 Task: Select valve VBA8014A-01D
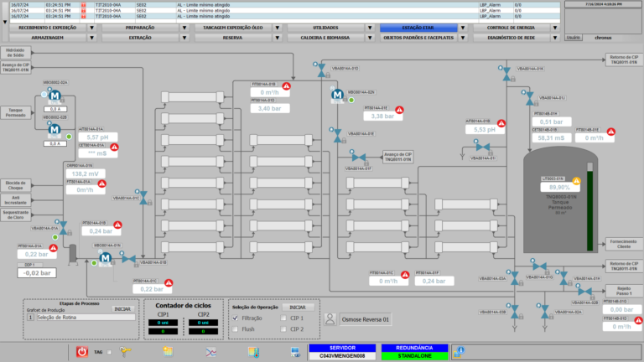(x=322, y=70)
